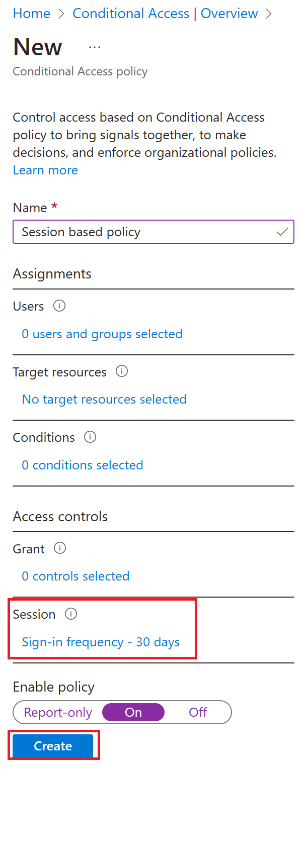Enable the policy with the On option

point(133,712)
